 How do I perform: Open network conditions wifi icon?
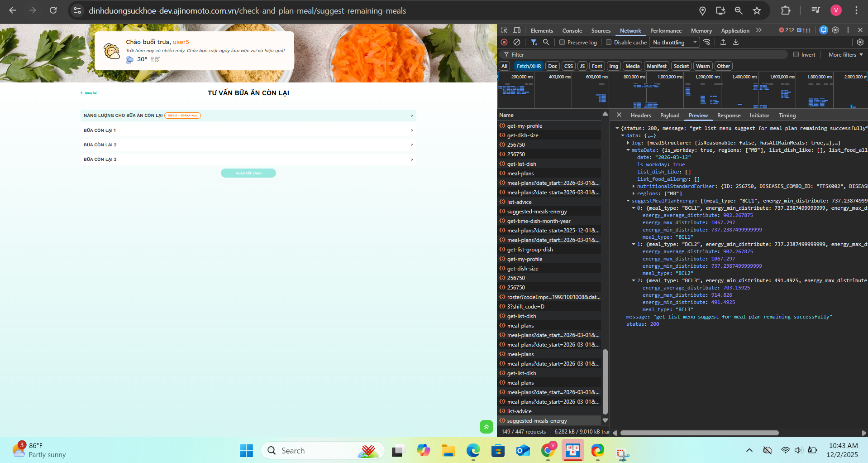coord(707,42)
